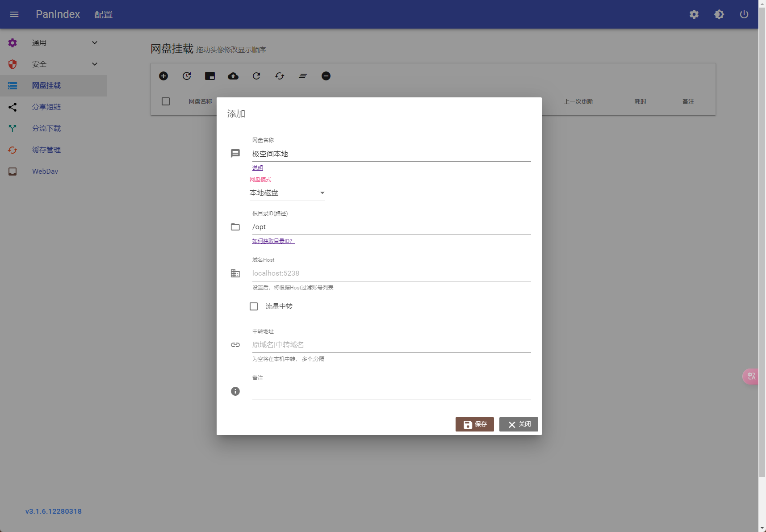Toggle the select-all table checkbox
The image size is (766, 532).
[166, 101]
